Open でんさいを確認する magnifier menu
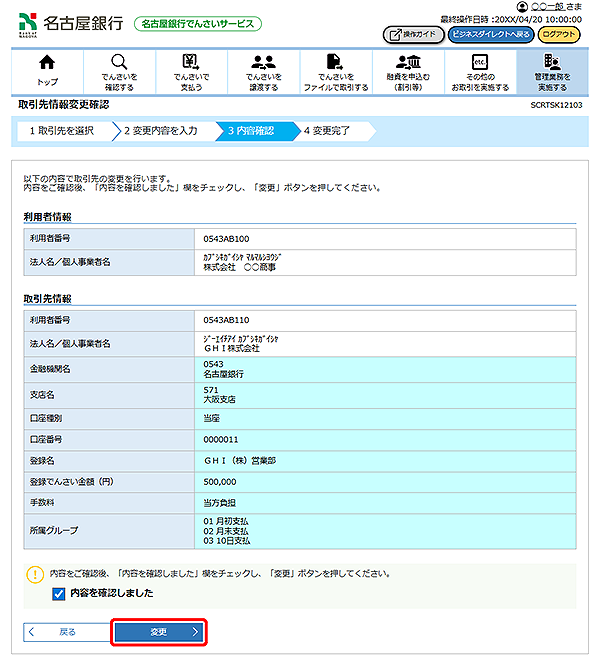 [x=119, y=69]
